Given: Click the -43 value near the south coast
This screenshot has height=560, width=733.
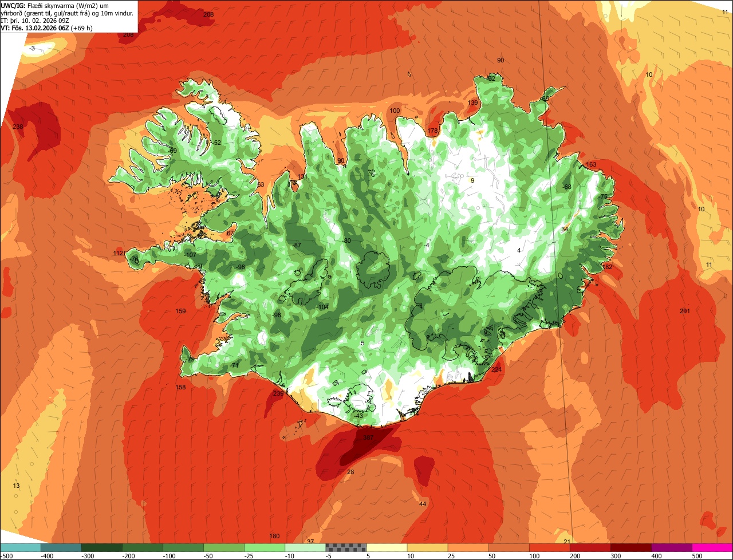Looking at the screenshot, I should coord(358,415).
